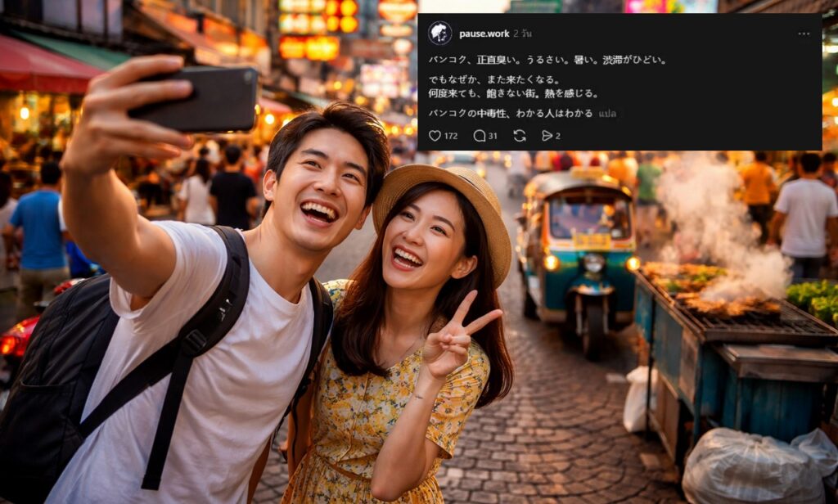Select the first line starting 'バンコク、正直臭い'
Image resolution: width=838 pixels, height=504 pixels.
coord(547,60)
